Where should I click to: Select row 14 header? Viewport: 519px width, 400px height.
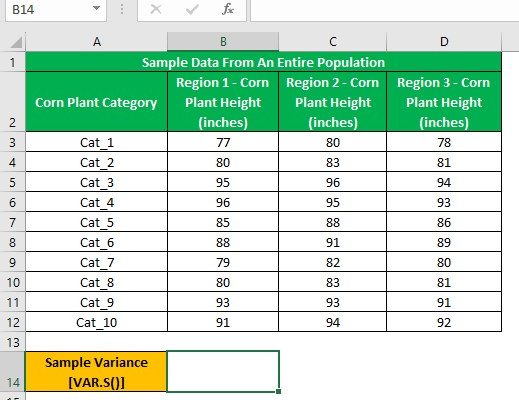point(12,371)
